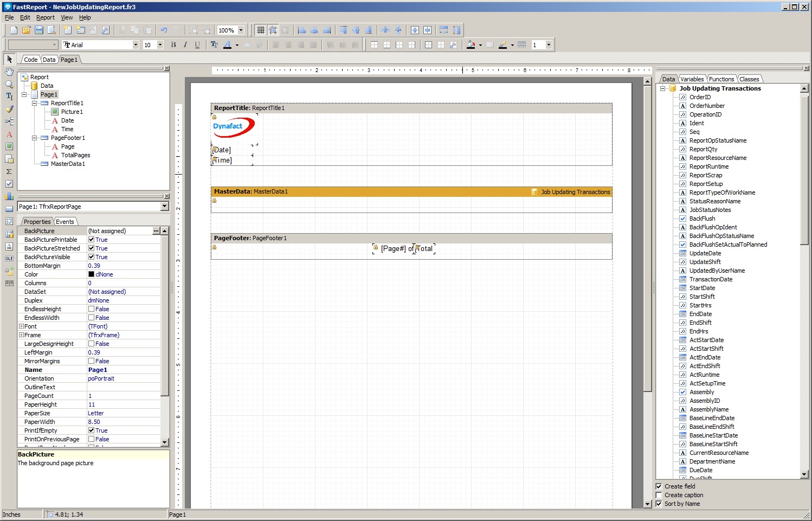The height and width of the screenshot is (521, 812).
Task: Toggle BackPicturePrintable checkbox
Action: click(92, 240)
